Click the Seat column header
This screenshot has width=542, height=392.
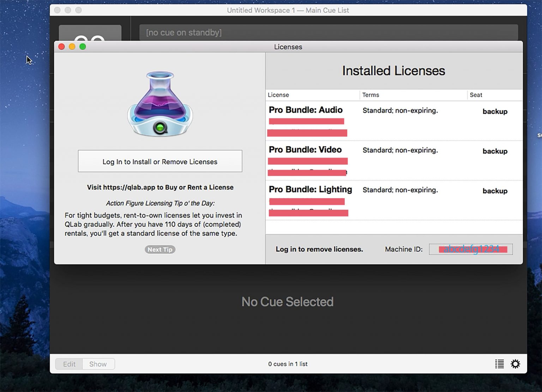pos(494,95)
